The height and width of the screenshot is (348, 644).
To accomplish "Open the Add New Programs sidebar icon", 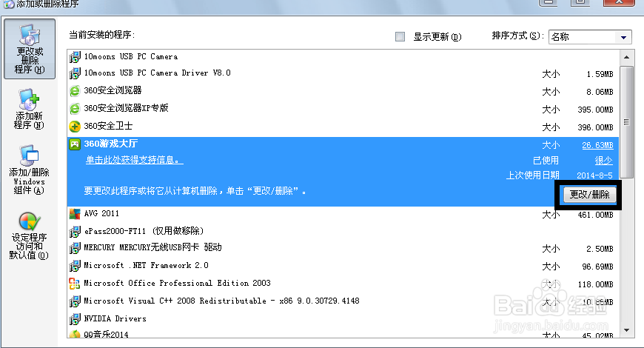I will (x=29, y=110).
